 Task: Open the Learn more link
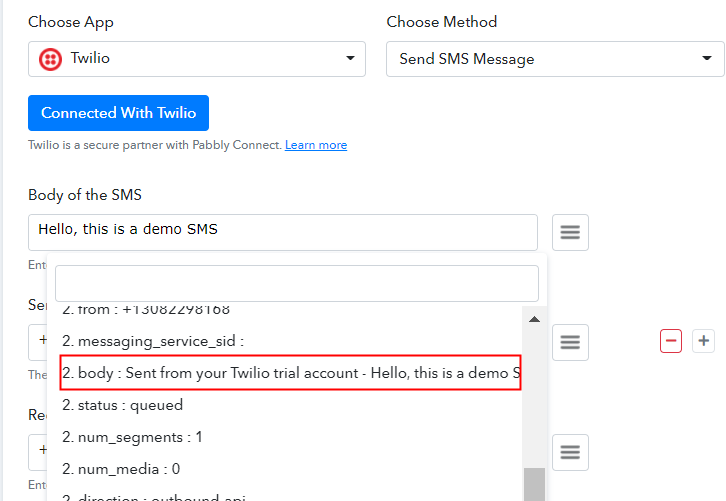[316, 145]
